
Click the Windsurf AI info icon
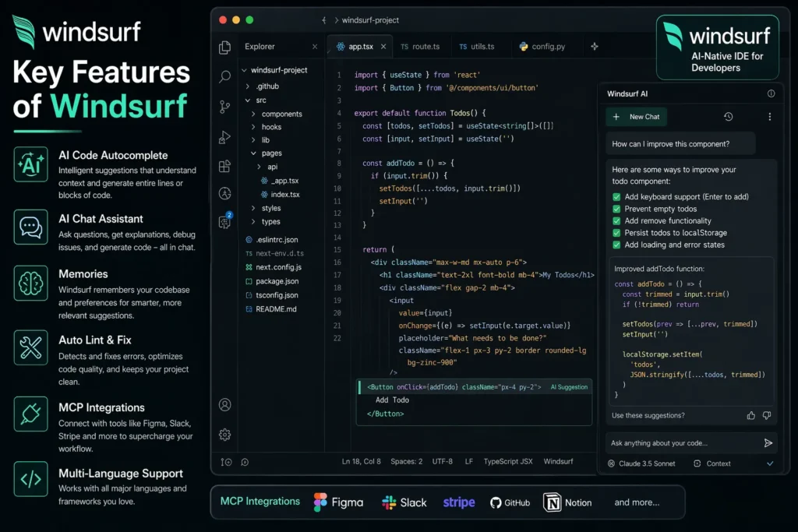point(771,93)
